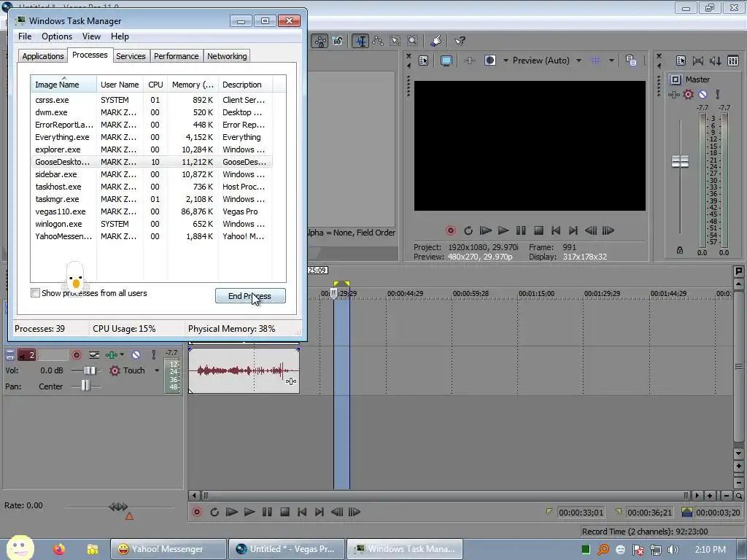Click the Video Preview external monitor icon
The image size is (747, 560).
(446, 61)
